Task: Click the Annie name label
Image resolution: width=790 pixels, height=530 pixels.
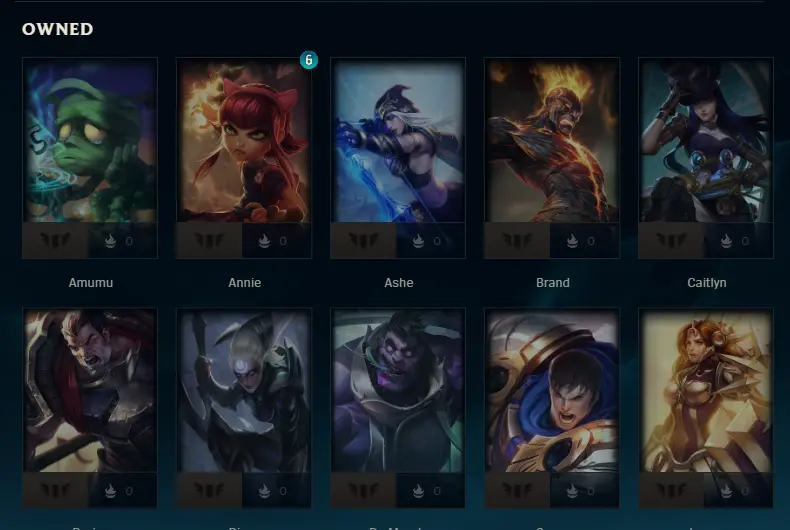Action: 244,283
